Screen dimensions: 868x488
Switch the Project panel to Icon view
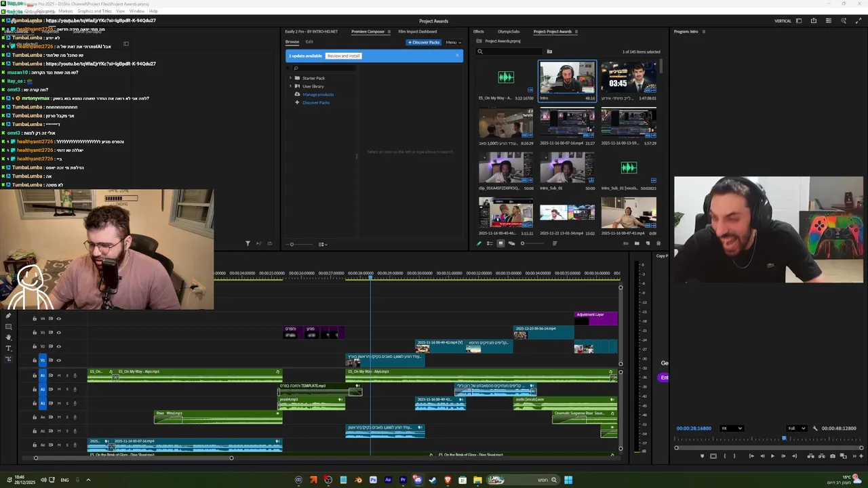pos(500,243)
